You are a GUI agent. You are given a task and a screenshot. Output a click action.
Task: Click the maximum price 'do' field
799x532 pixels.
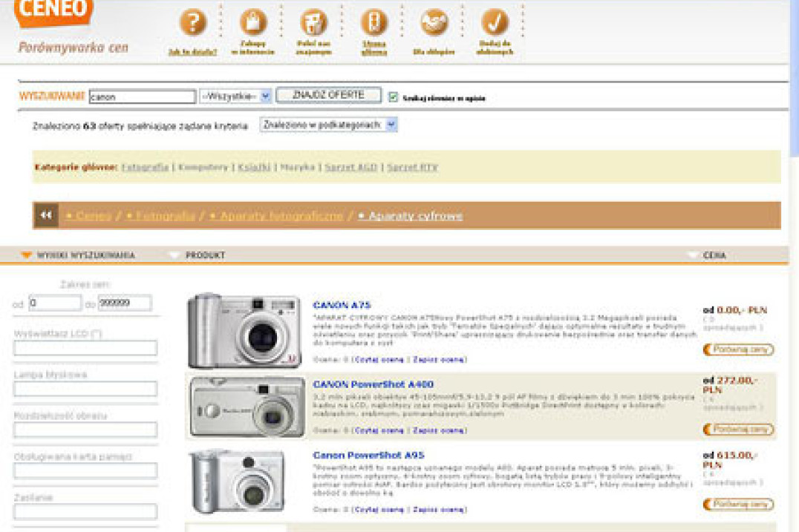[x=125, y=303]
